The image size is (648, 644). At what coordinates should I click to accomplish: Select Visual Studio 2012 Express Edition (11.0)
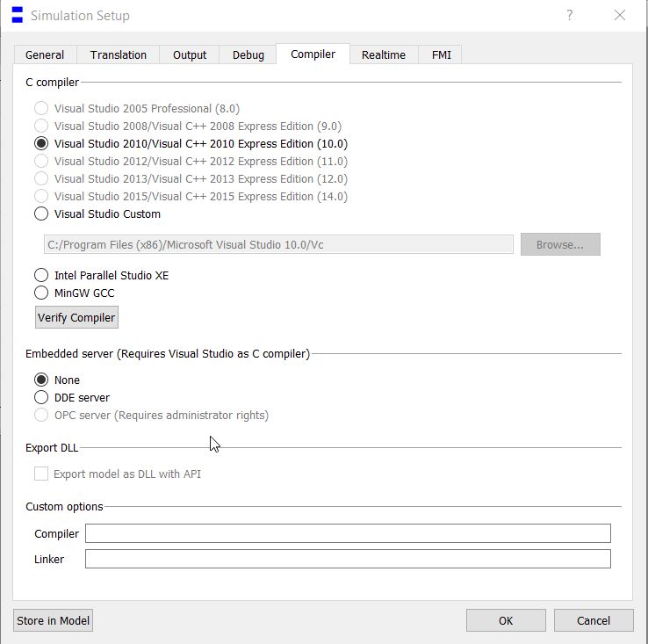191,161
